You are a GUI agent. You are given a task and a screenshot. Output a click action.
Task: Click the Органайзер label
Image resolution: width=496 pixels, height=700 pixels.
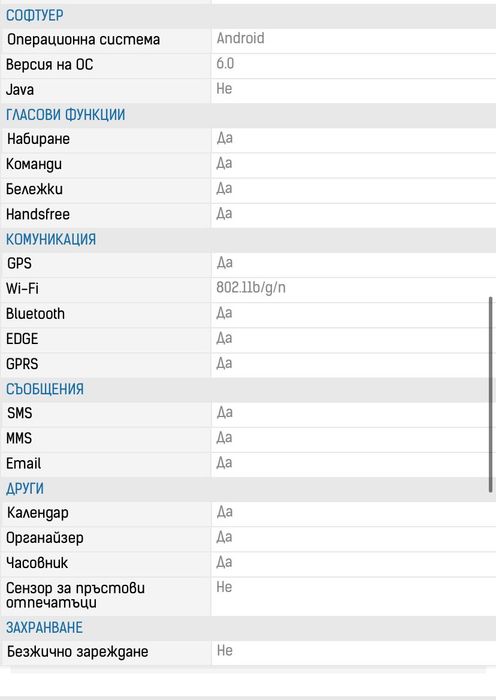(x=45, y=538)
